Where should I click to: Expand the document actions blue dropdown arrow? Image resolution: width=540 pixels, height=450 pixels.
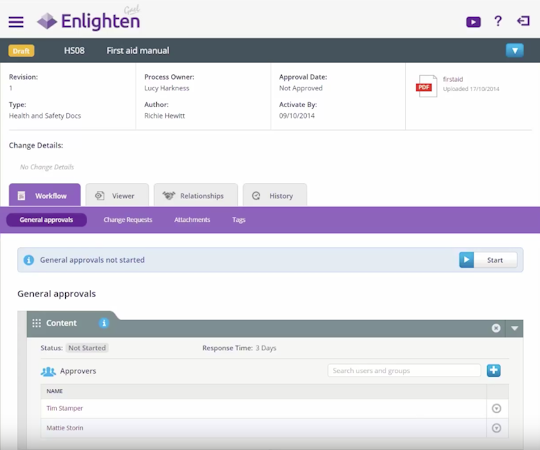coord(515,51)
